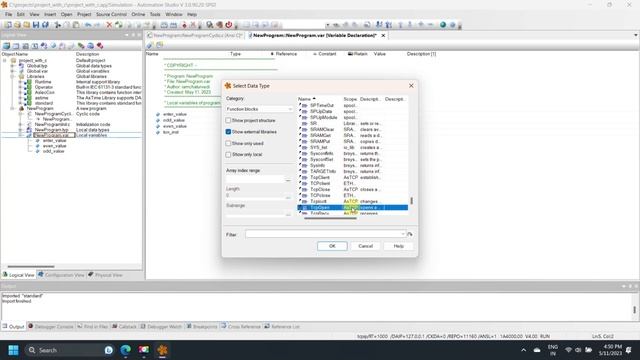
Task: Click the Undo arrow icon in toolbar
Action: tap(88, 25)
